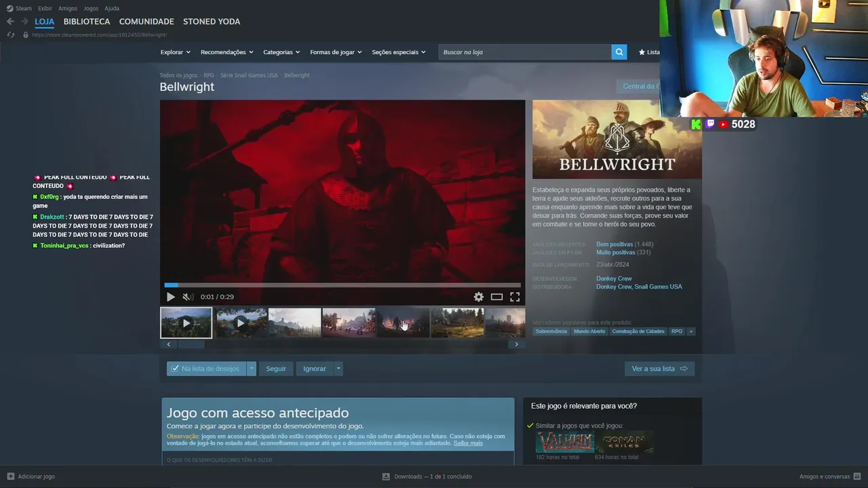The image size is (868, 488).
Task: Click the Steam logo icon
Action: pos(9,8)
